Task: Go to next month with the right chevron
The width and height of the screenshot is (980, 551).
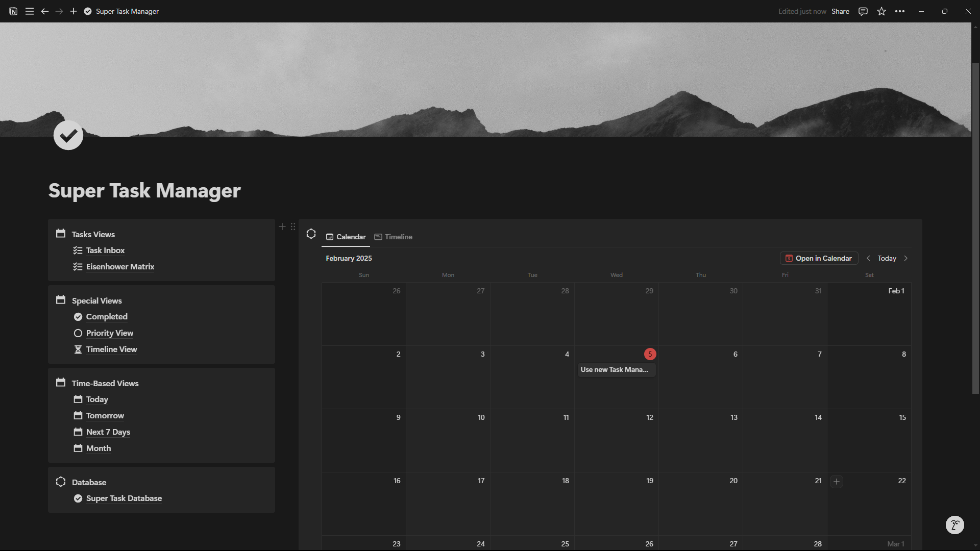Action: (906, 258)
